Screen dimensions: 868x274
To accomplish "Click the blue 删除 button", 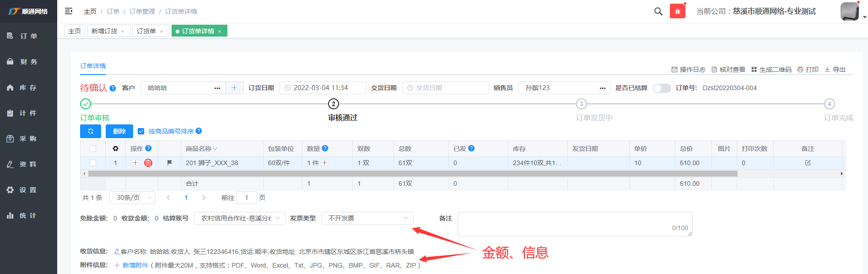I will click(119, 131).
